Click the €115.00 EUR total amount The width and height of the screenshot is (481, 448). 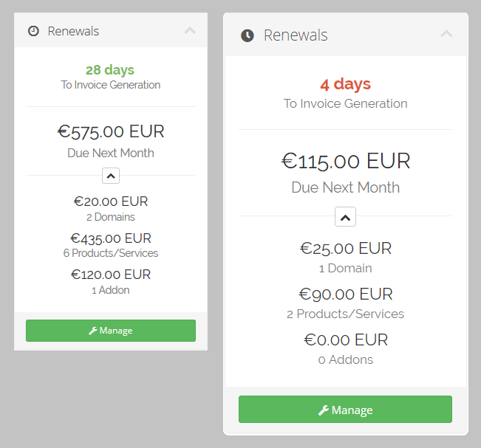coord(346,161)
